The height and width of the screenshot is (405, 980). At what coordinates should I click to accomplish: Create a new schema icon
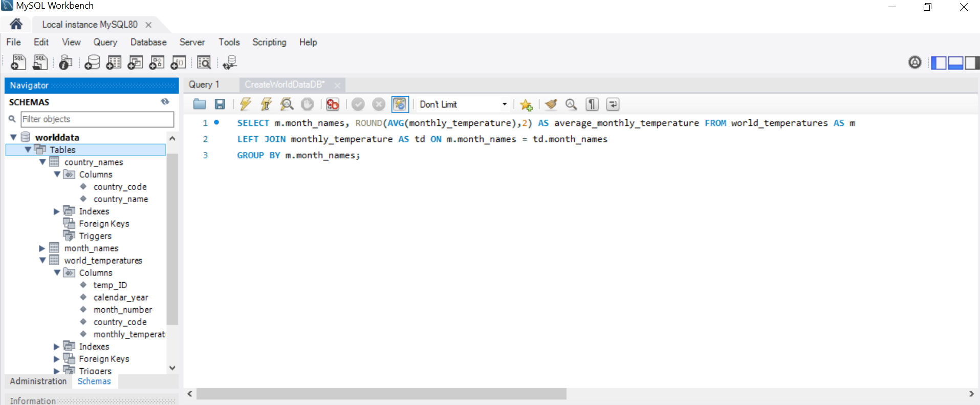point(92,62)
